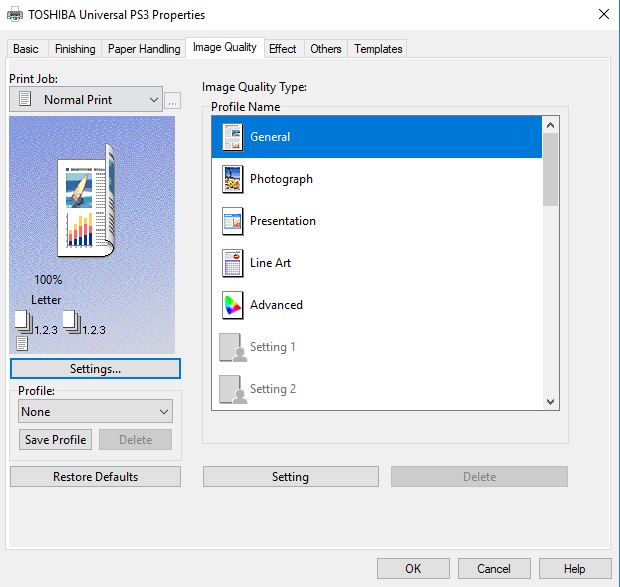The width and height of the screenshot is (620, 587).
Task: Click the Cancel button
Action: click(x=494, y=568)
